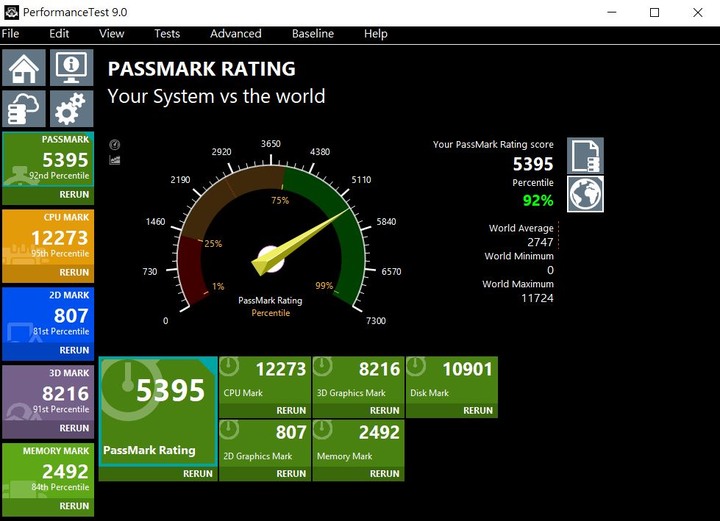The height and width of the screenshot is (521, 720).
Task: Click the stopwatch icon on Disk Mark tile
Action: coord(416,366)
